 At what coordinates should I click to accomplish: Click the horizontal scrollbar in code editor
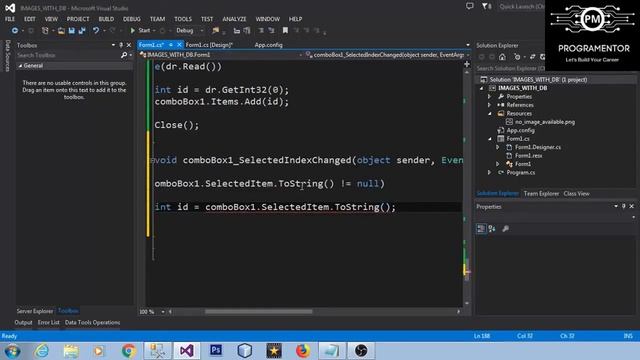pyautogui.click(x=258, y=312)
